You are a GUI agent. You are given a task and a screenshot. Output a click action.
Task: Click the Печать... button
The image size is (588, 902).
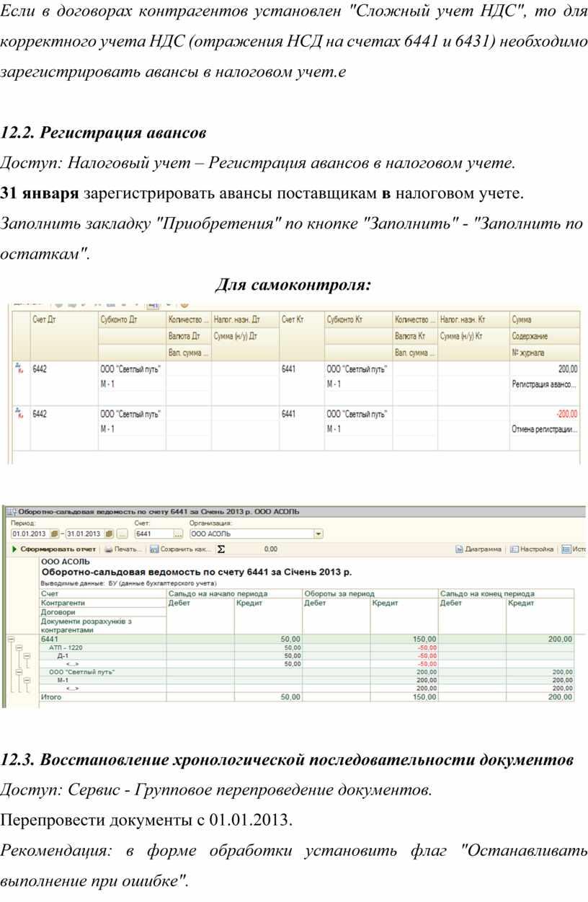tap(124, 549)
